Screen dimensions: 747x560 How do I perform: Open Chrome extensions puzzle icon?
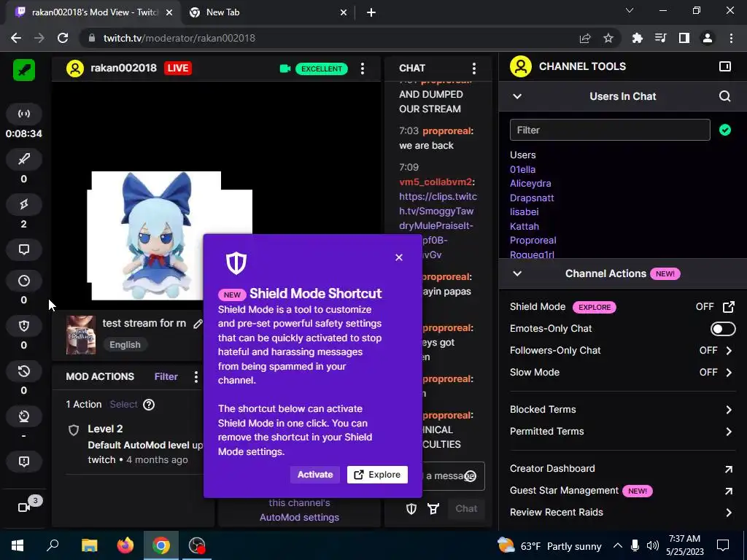tap(637, 38)
